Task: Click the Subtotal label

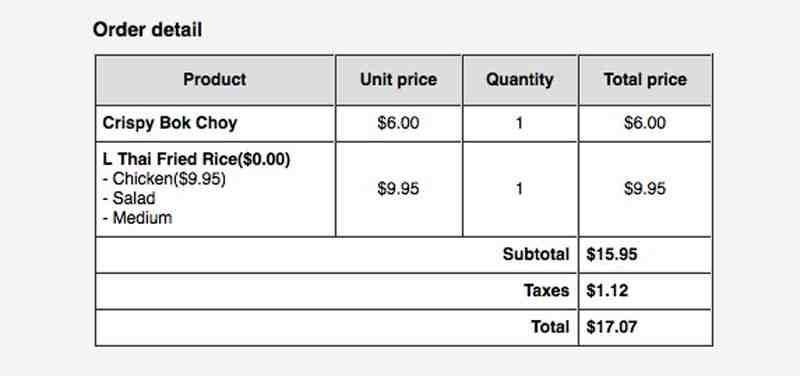Action: click(x=536, y=254)
